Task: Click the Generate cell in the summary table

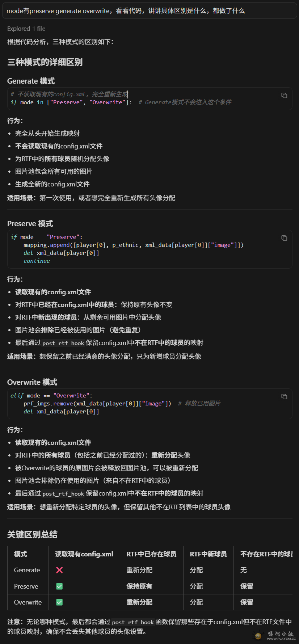Action: coord(27,570)
